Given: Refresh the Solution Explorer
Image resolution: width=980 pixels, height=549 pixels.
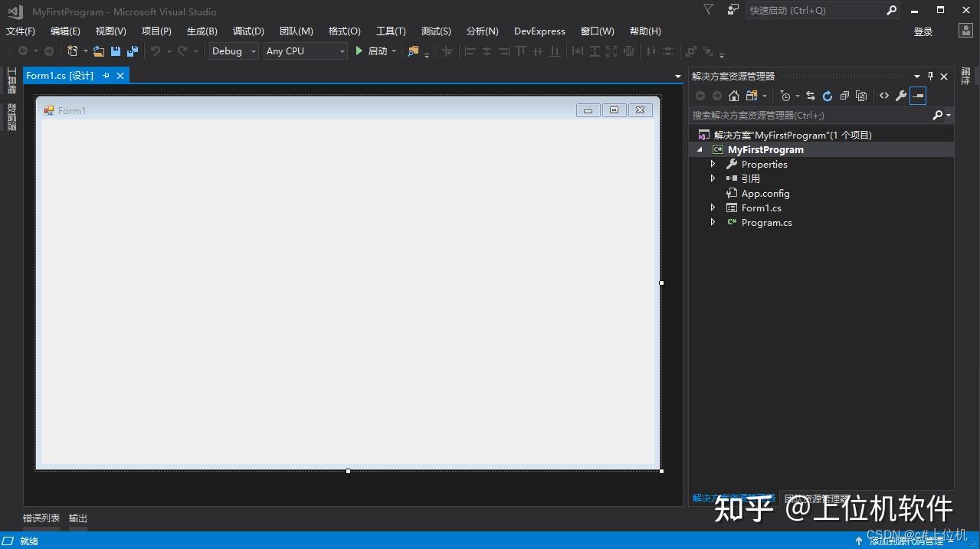Looking at the screenshot, I should [x=828, y=96].
